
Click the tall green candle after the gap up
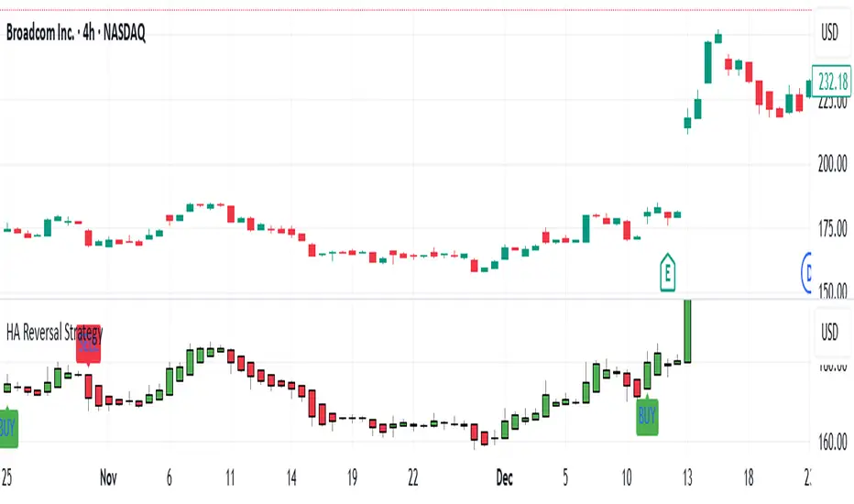[708, 62]
